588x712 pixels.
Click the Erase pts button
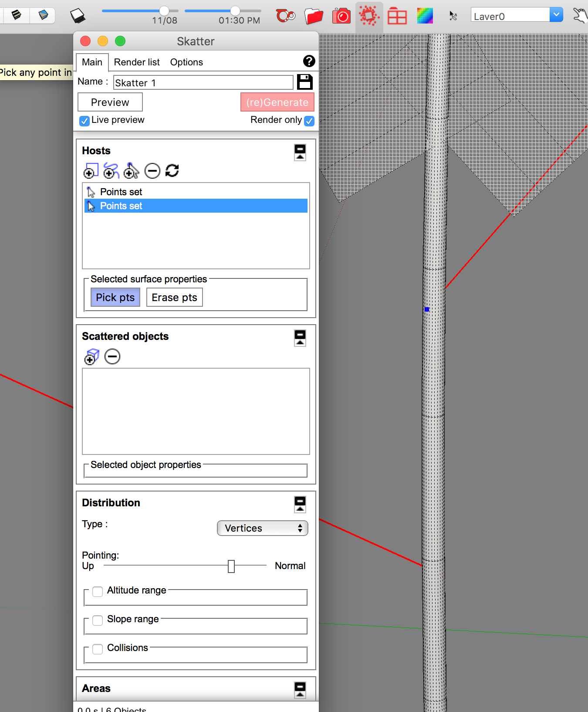tap(175, 298)
